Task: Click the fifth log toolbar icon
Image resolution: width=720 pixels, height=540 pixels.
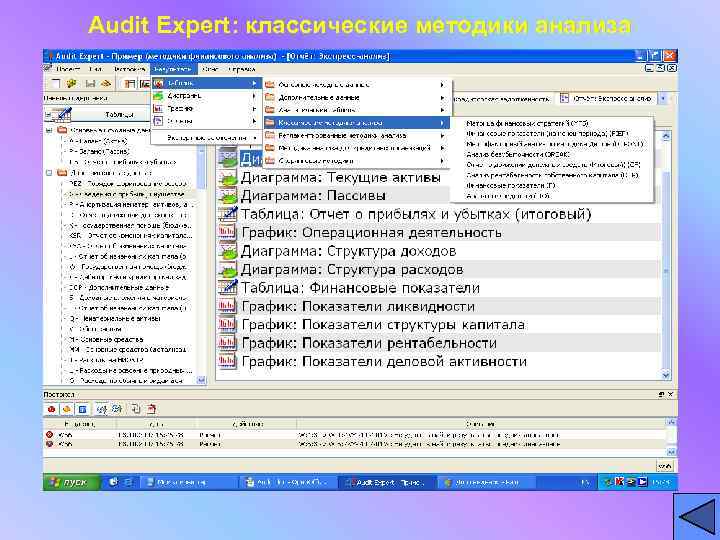Action: pyautogui.click(x=117, y=409)
